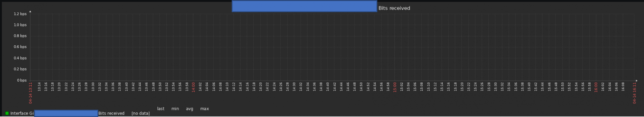
Task: Click 'Bits received' text in the legend row
Action: pyautogui.click(x=111, y=113)
